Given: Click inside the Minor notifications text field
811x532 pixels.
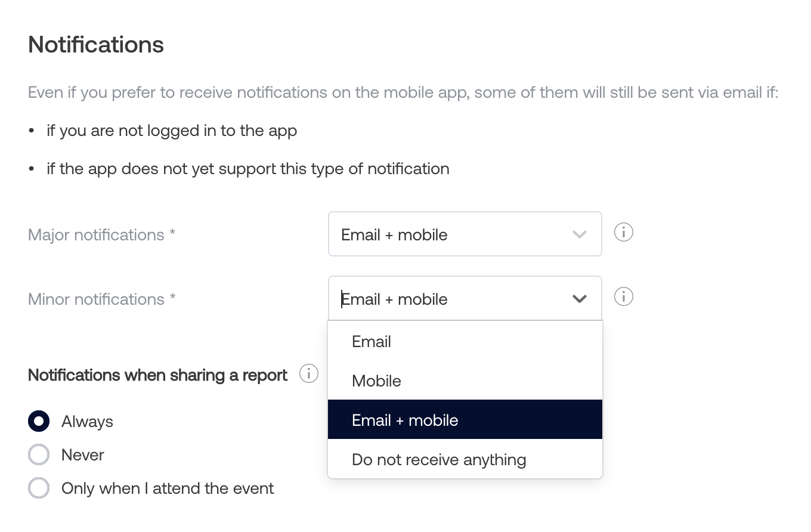Looking at the screenshot, I should tap(441, 299).
